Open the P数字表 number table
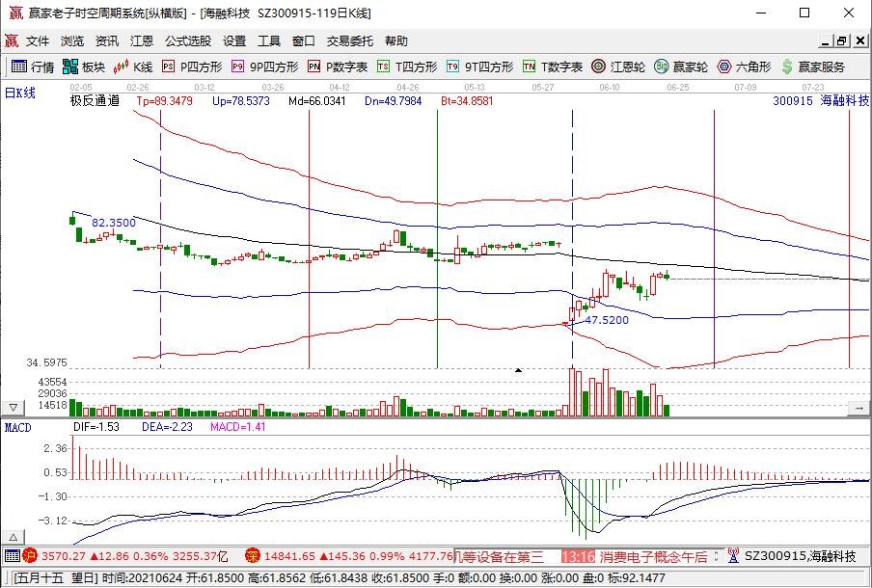The image size is (872, 588). [x=340, y=67]
